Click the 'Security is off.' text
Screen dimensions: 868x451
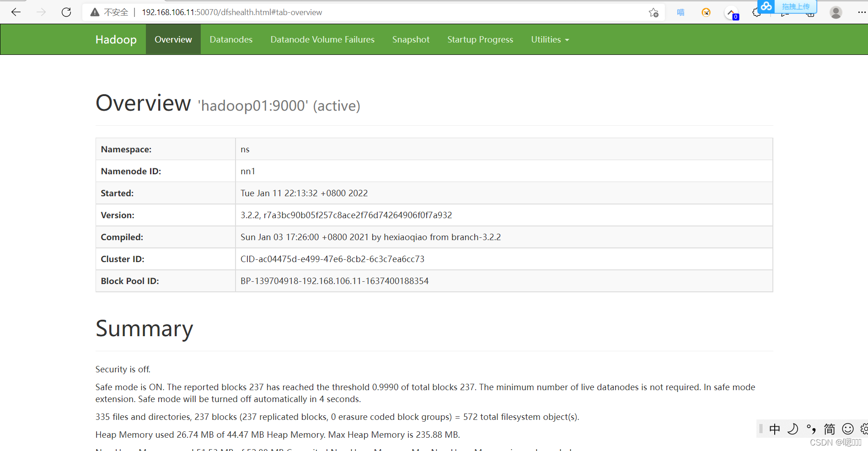click(x=123, y=369)
